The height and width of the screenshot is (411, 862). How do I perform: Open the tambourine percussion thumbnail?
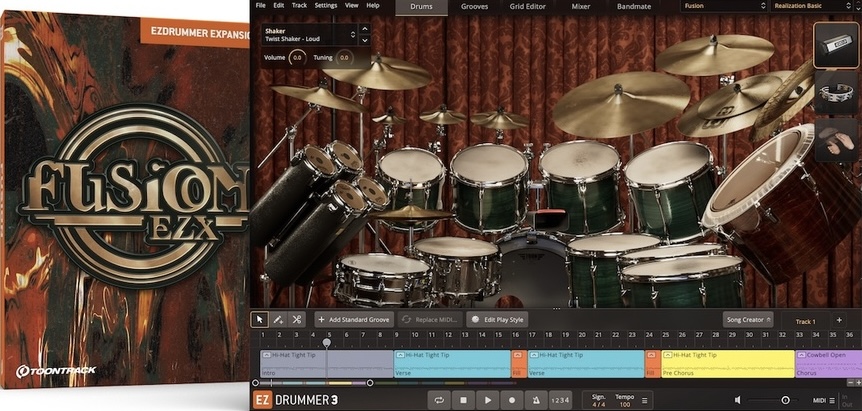point(836,92)
